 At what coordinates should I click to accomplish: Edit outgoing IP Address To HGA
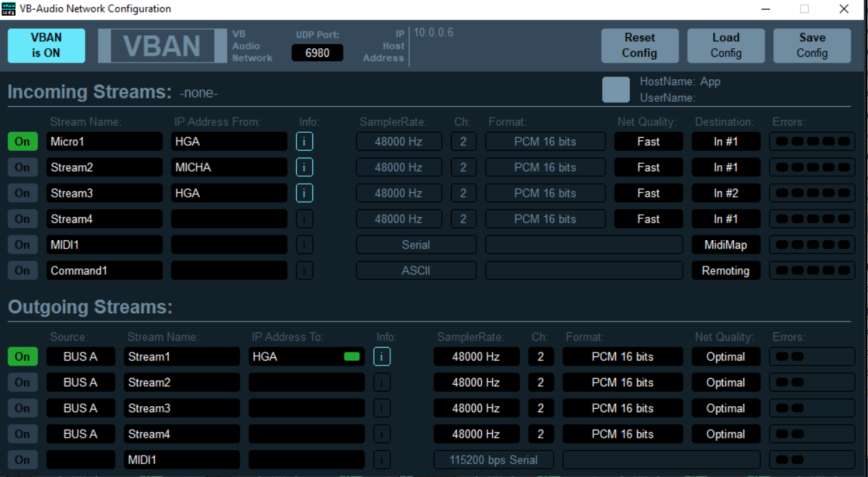coord(306,357)
